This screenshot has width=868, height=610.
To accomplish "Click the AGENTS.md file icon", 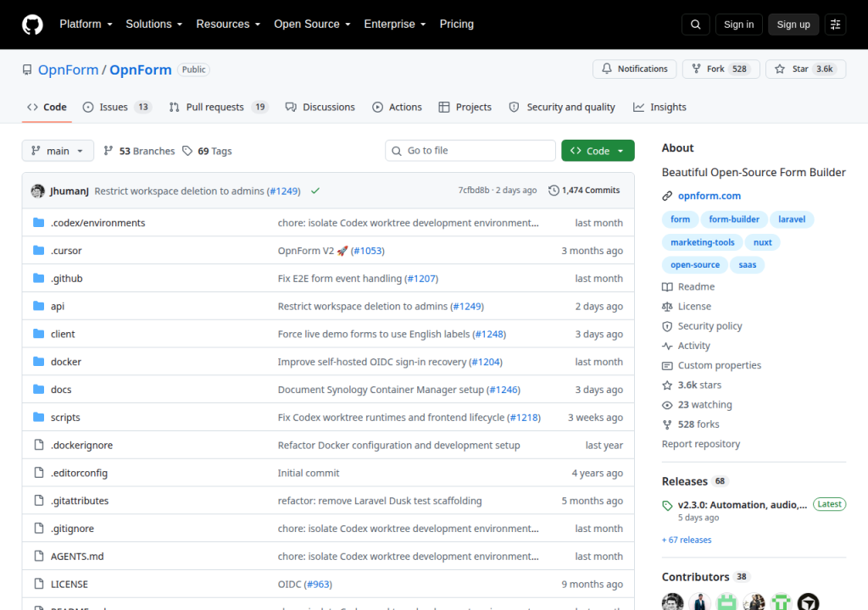I will coord(39,556).
